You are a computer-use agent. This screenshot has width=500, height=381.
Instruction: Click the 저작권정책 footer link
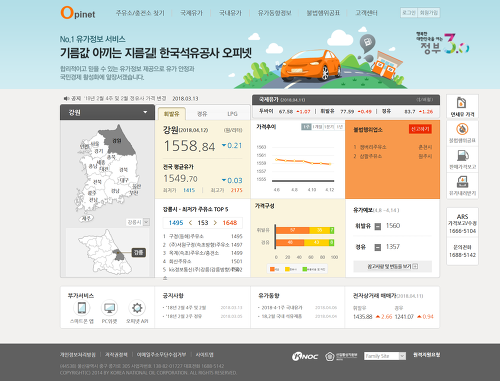coord(116,355)
